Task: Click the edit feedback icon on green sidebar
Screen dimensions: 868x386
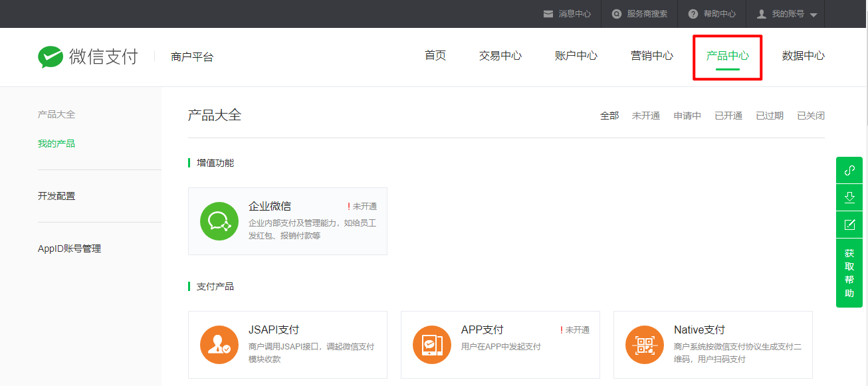Action: (x=849, y=225)
